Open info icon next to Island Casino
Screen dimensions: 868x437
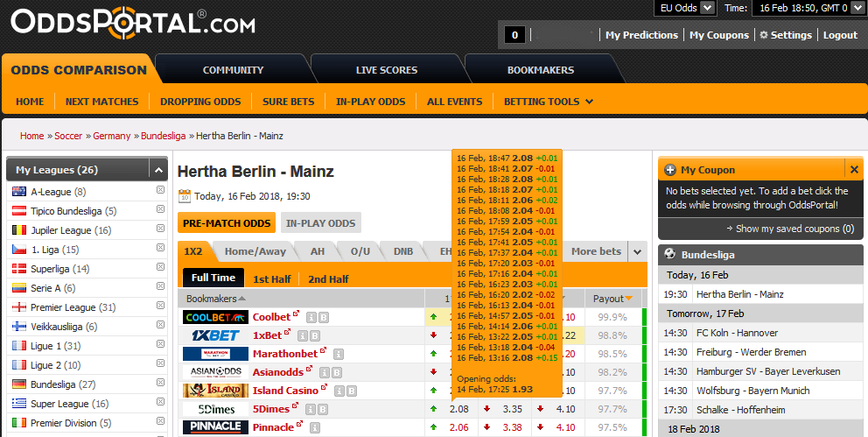coord(339,391)
